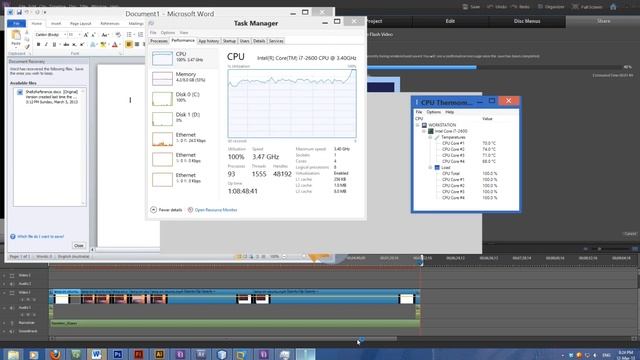Click the Organizer button in Premiere Elements
The width and height of the screenshot is (640, 360).
pos(551,7)
